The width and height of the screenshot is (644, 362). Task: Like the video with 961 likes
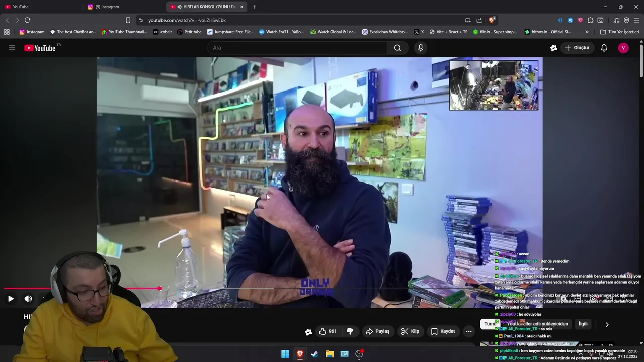(x=328, y=331)
